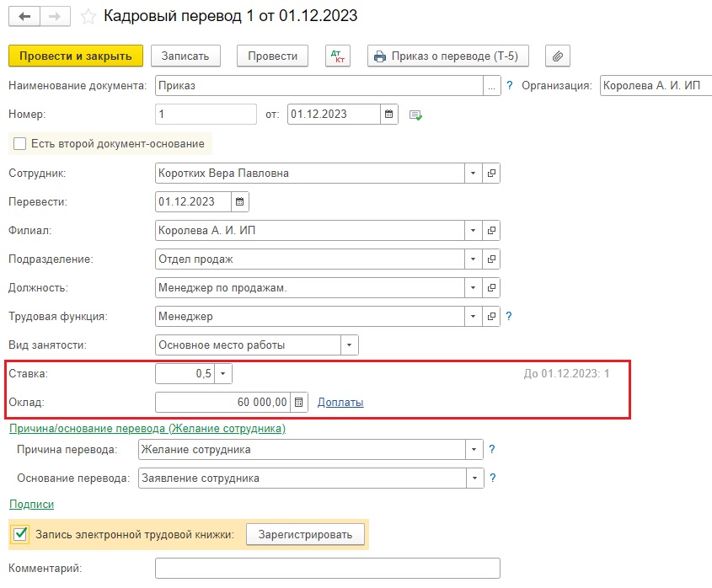Open Филиал record via open-form icon
Screen dimensions: 712x588
[x=491, y=230]
